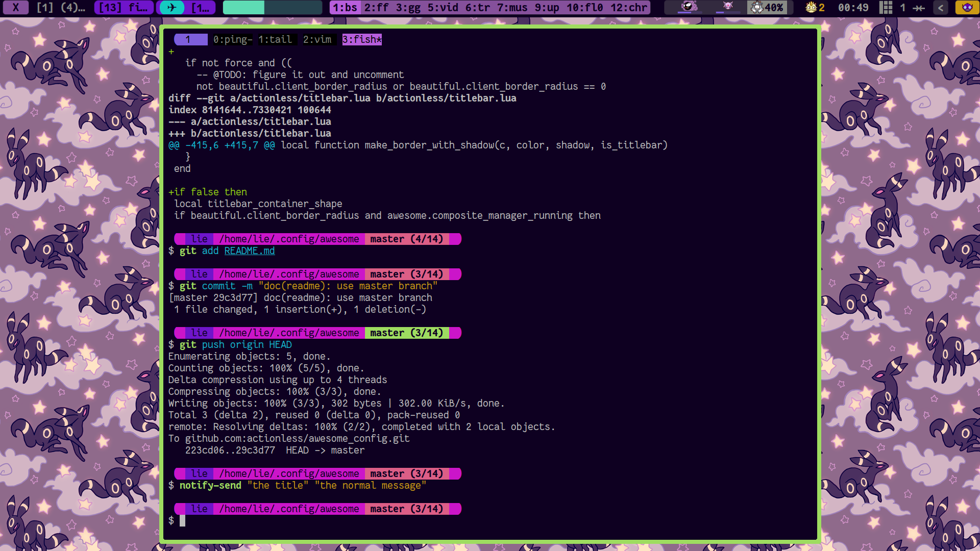Click '1 file changed, 1 insertion(+)' line
The image size is (980, 551).
coord(300,309)
